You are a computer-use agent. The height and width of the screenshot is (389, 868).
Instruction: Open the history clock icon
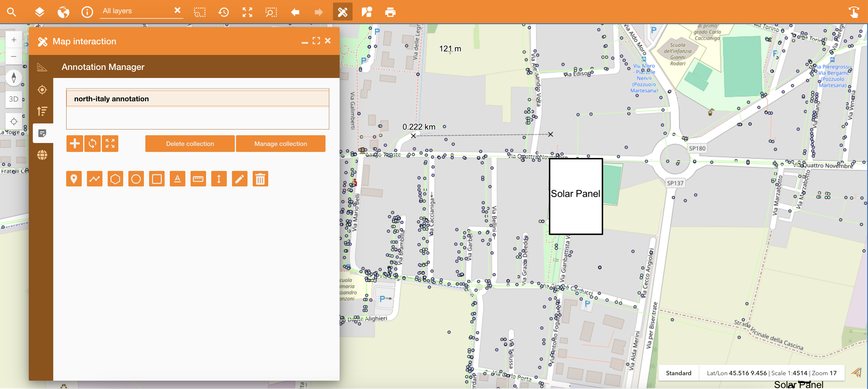(x=223, y=12)
